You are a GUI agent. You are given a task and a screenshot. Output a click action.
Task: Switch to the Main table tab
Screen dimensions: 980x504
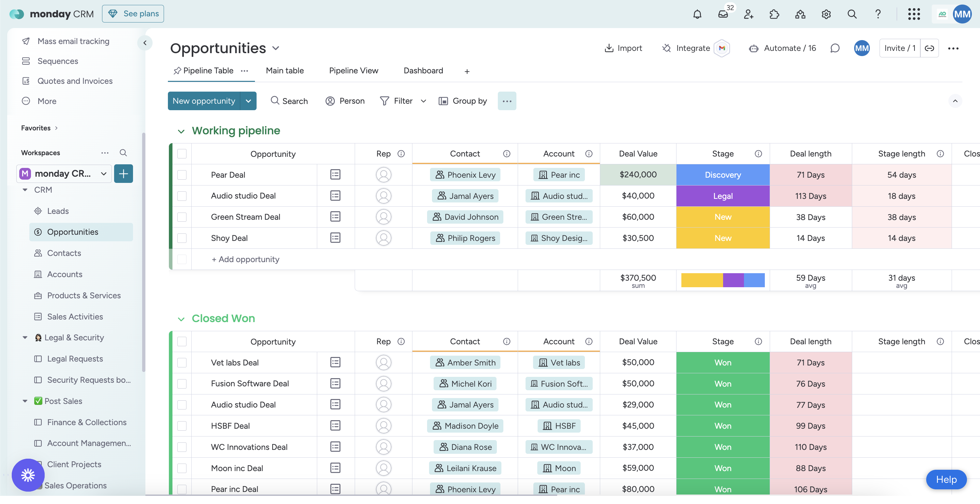[285, 71]
